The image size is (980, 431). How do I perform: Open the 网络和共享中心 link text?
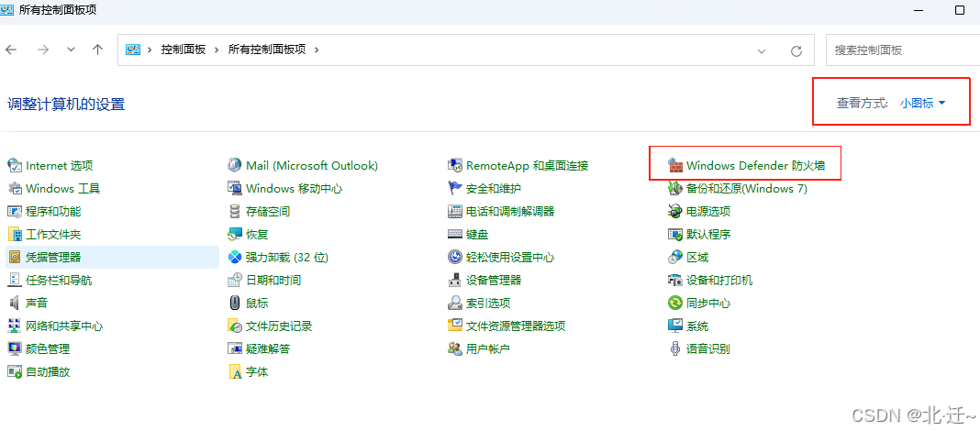[x=64, y=326]
